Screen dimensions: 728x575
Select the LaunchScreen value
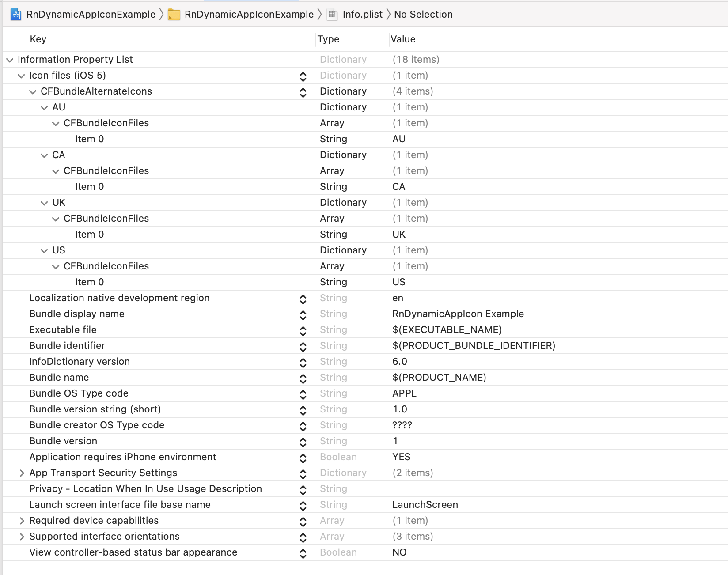(x=425, y=505)
